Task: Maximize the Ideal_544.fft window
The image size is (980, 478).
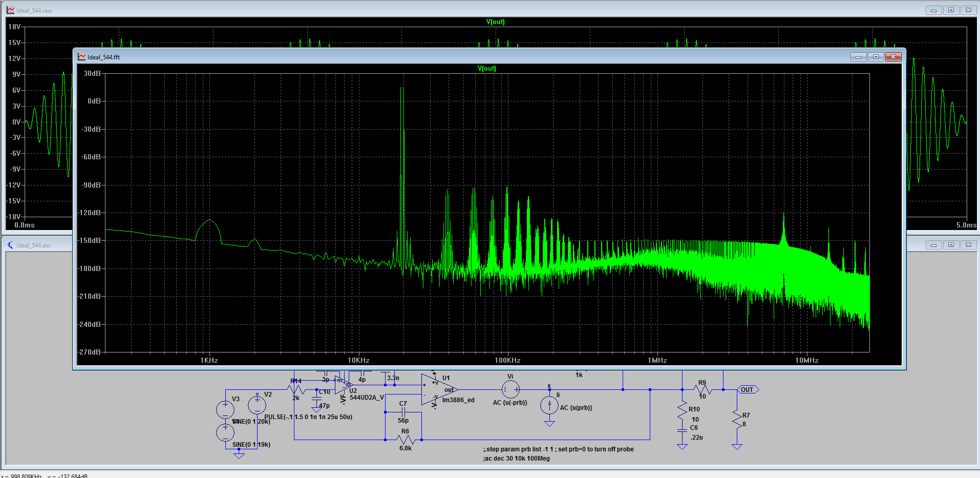Action: [876, 57]
